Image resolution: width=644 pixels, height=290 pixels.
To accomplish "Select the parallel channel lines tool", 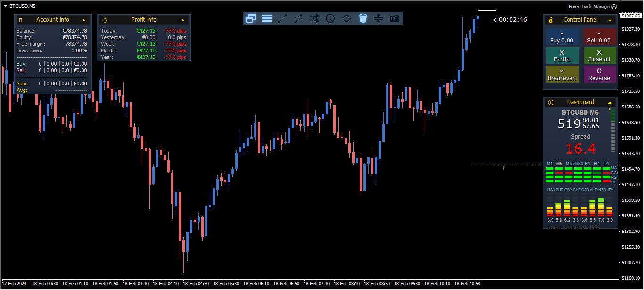I will pos(298,18).
